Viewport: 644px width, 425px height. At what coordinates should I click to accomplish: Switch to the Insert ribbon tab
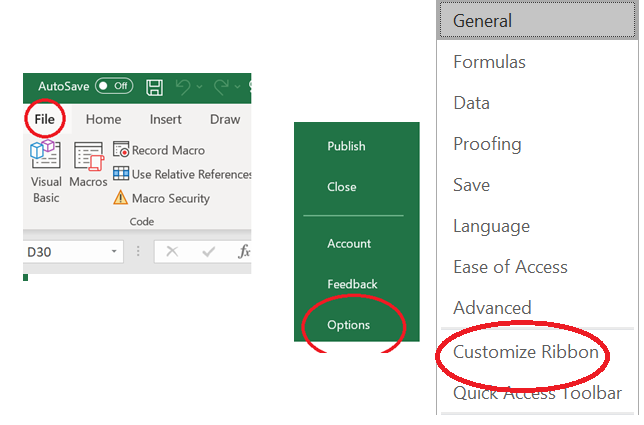tap(165, 119)
